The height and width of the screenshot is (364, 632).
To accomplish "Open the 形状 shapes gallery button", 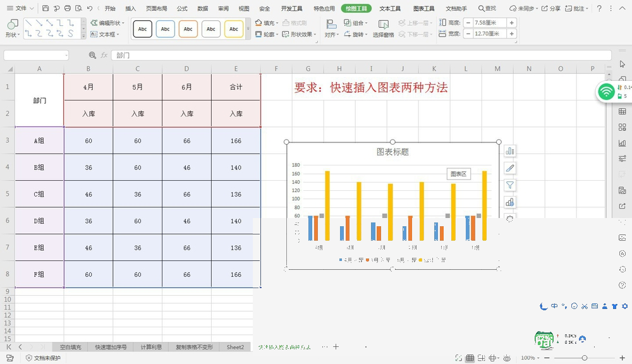I will click(x=13, y=28).
